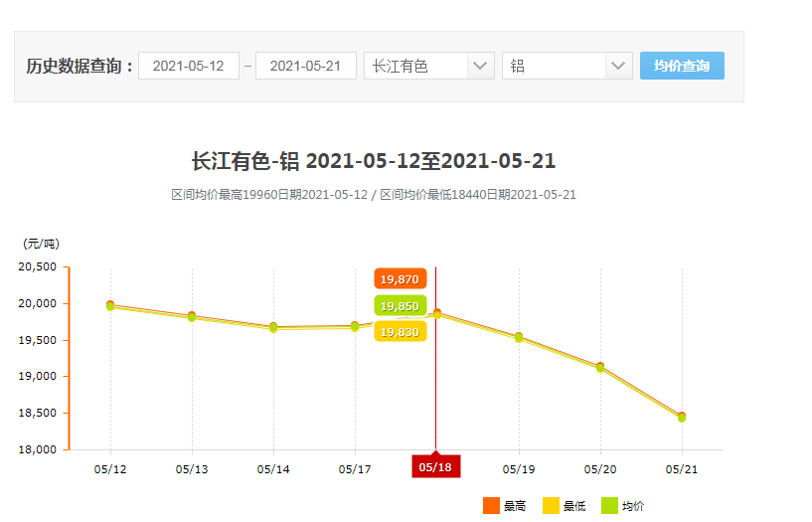The image size is (812, 522).
Task: Click the (元/吨) unit label
Action: pos(42,244)
